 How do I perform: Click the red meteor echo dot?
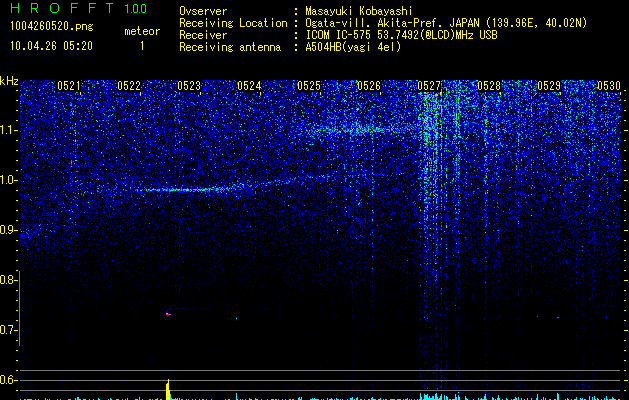point(168,314)
